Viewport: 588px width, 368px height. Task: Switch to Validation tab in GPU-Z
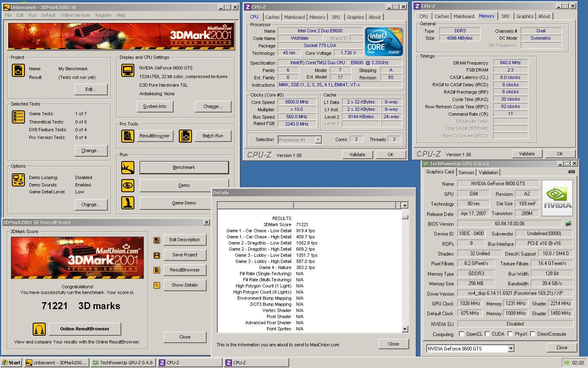pyautogui.click(x=488, y=173)
